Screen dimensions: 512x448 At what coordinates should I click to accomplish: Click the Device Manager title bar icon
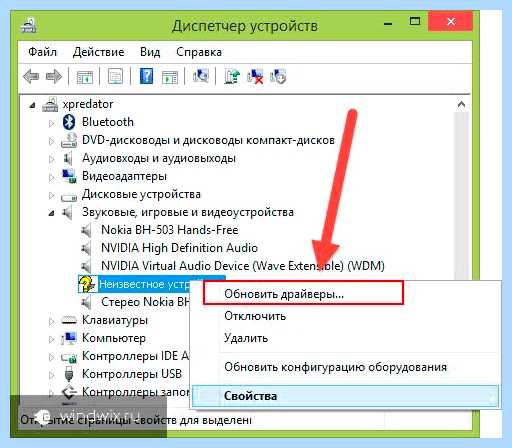[29, 25]
